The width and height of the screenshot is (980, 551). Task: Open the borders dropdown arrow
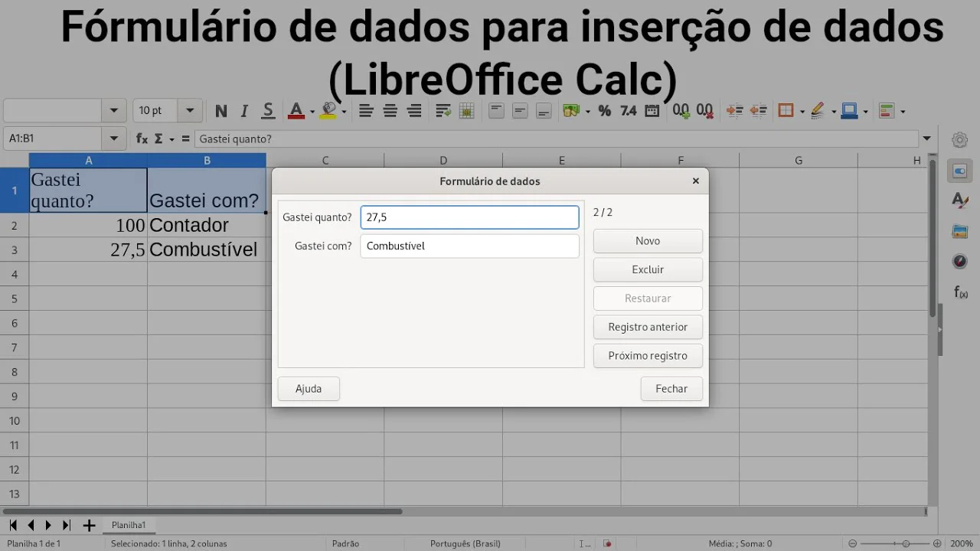point(802,112)
